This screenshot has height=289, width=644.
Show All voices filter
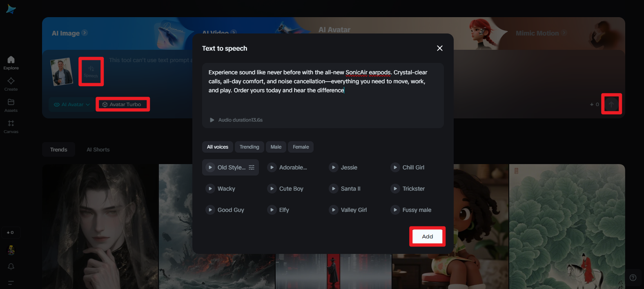[218, 147]
